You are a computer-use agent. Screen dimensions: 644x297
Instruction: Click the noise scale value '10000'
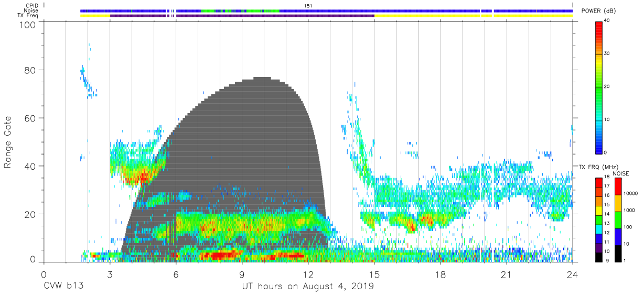pos(631,193)
